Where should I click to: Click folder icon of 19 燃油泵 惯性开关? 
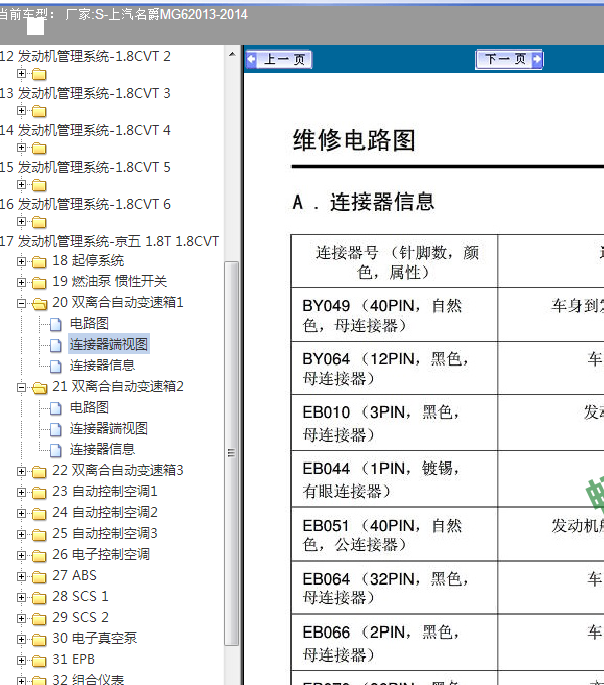tap(39, 283)
